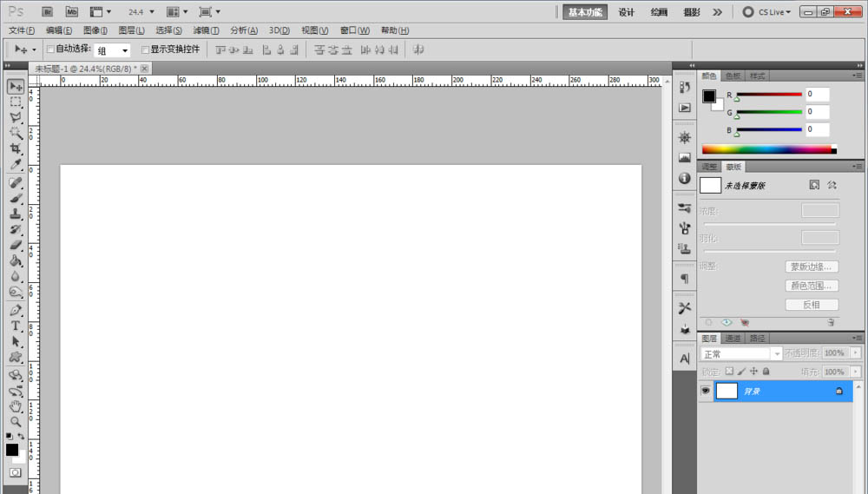Open the Paragraph panel icon
This screenshot has width=868, height=494.
tap(685, 279)
